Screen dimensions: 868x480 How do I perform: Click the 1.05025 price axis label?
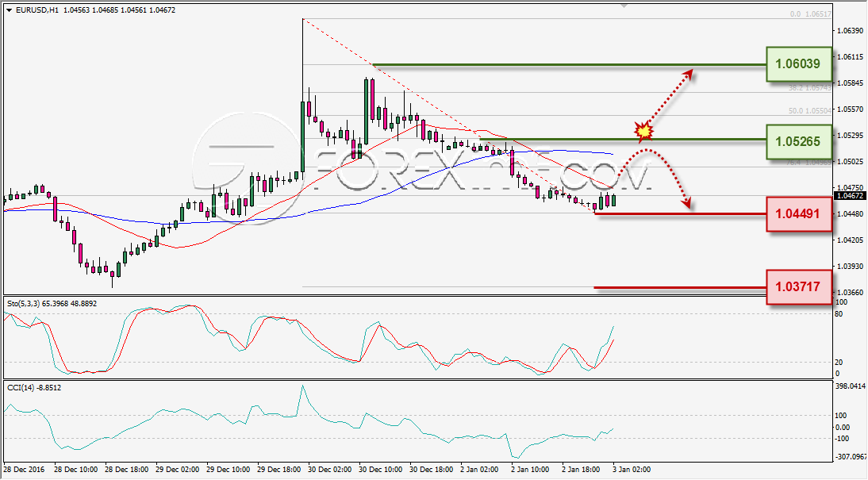[x=849, y=162]
